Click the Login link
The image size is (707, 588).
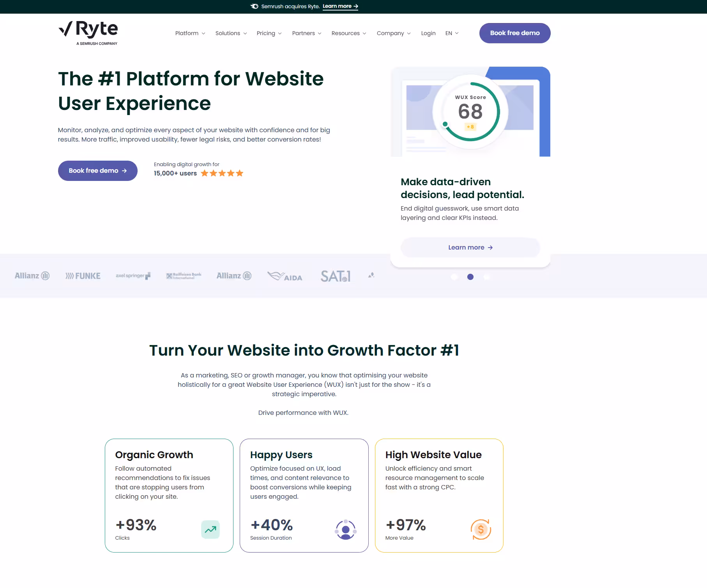(x=428, y=33)
